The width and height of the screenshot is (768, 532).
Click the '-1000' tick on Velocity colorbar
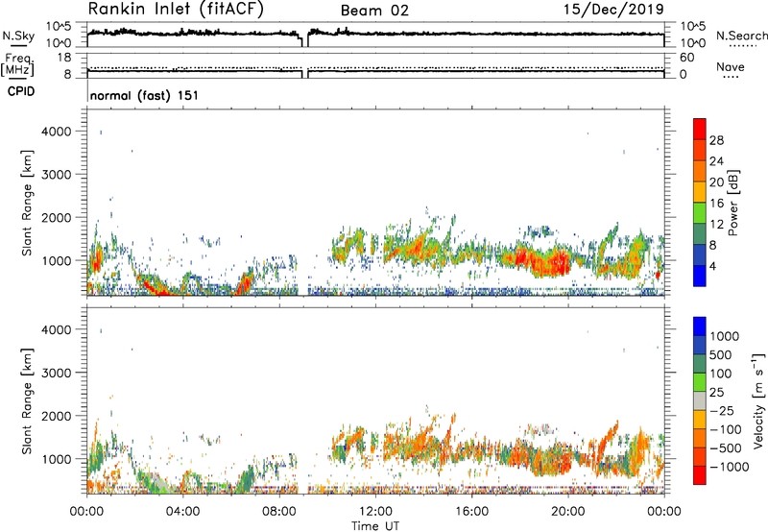coord(729,467)
